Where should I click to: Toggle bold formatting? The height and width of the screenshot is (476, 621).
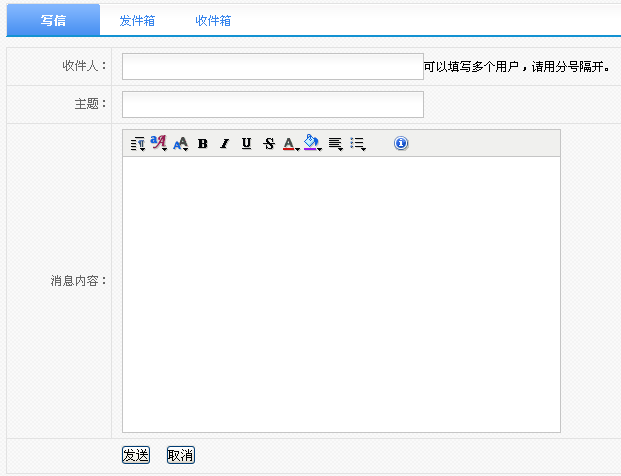pos(202,144)
